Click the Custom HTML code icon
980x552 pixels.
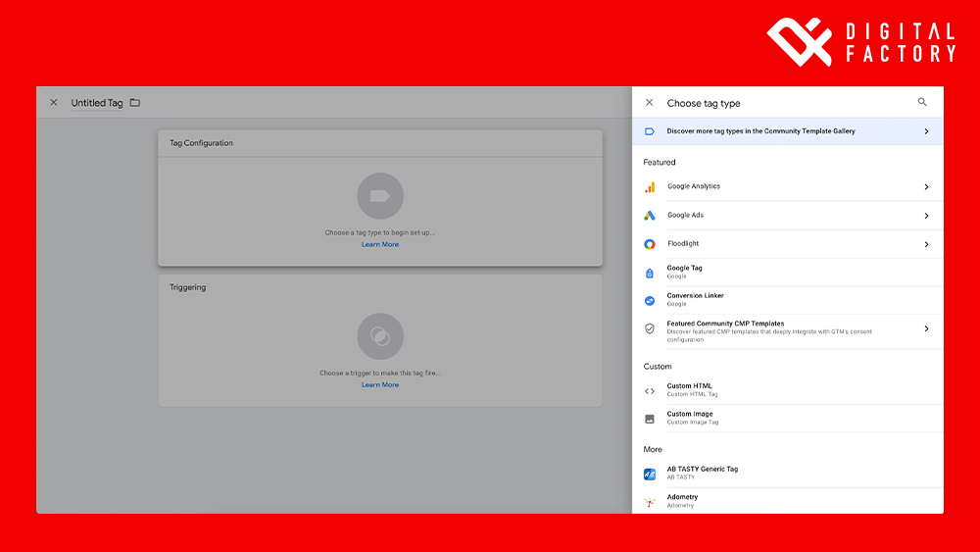649,390
